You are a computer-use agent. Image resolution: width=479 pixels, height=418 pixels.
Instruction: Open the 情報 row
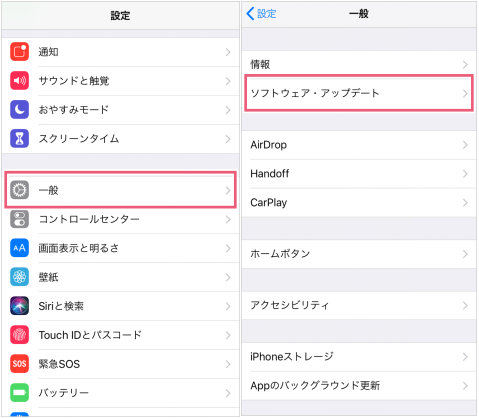tap(359, 64)
